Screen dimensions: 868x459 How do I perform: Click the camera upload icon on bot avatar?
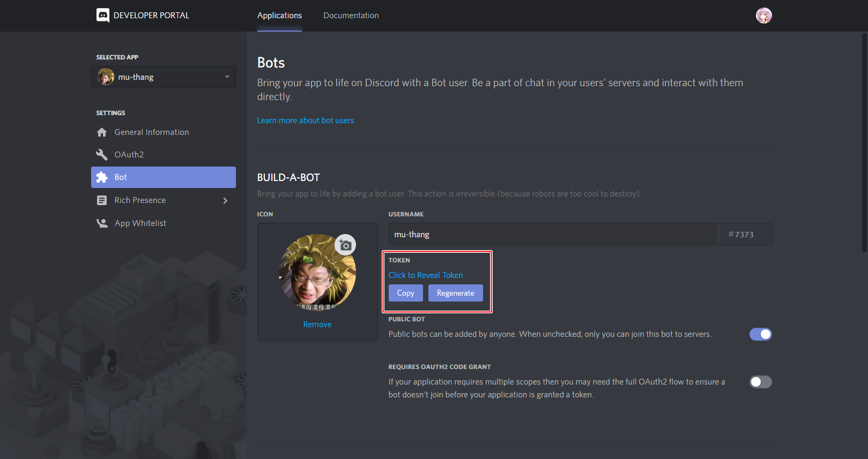tap(345, 245)
